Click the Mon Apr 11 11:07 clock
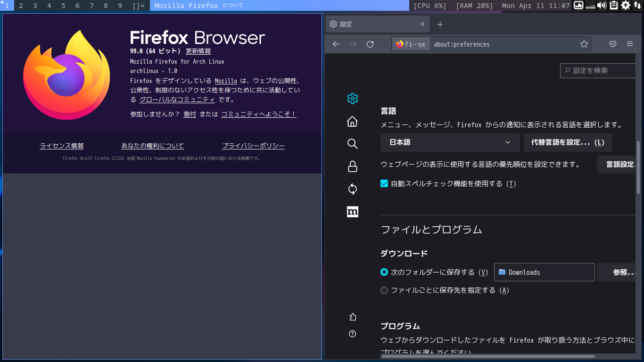Viewport: 644px width, 362px height. point(536,6)
